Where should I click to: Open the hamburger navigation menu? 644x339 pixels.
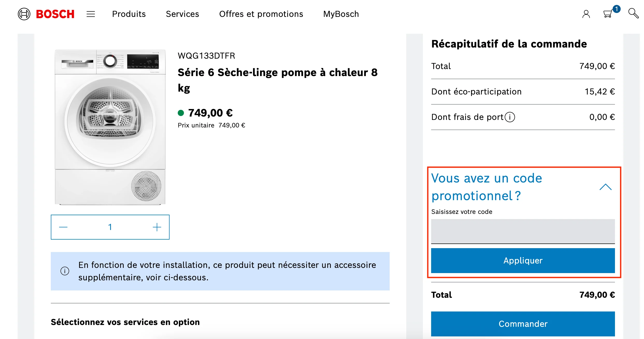point(90,14)
